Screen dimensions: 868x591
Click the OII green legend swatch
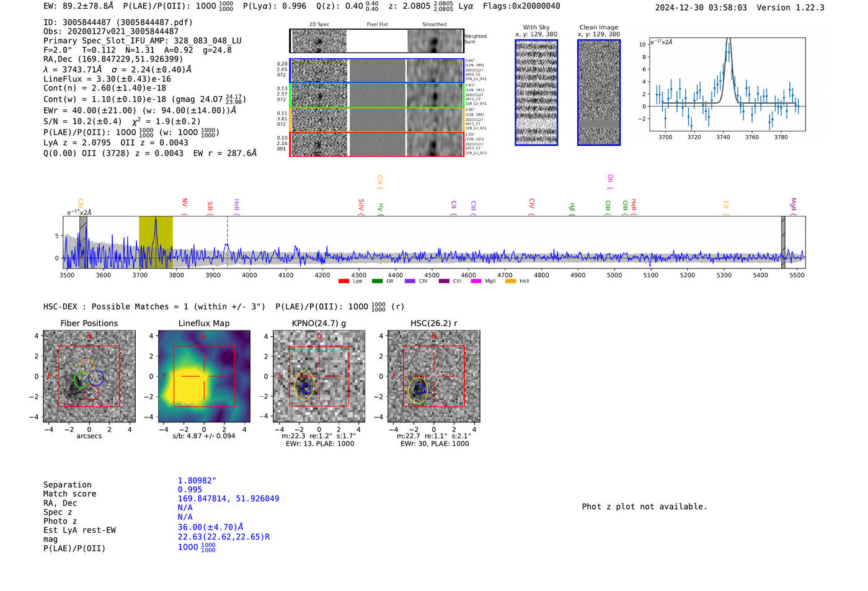377,281
